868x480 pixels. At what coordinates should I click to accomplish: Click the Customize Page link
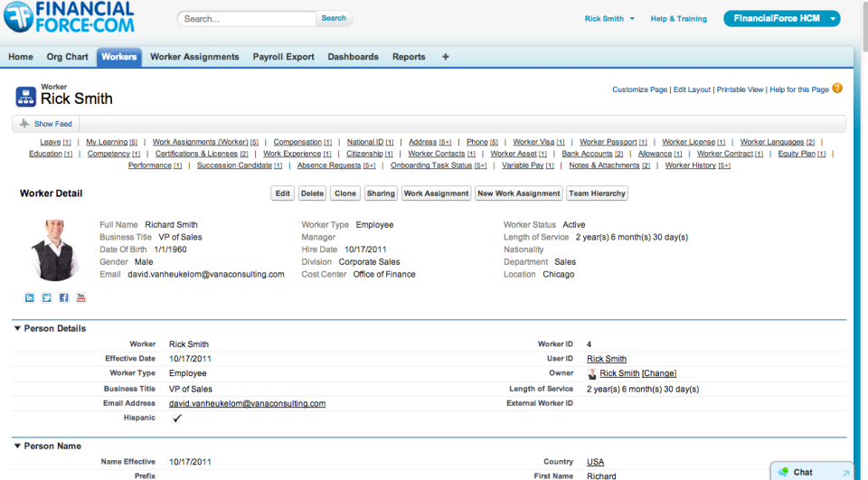click(639, 89)
